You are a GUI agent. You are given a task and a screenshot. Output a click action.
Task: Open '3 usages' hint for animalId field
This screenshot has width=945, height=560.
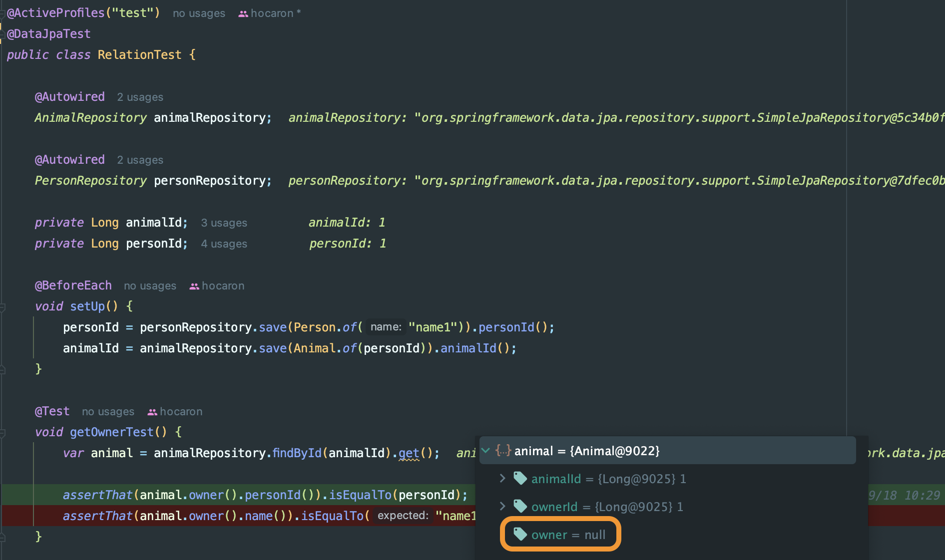pos(224,223)
